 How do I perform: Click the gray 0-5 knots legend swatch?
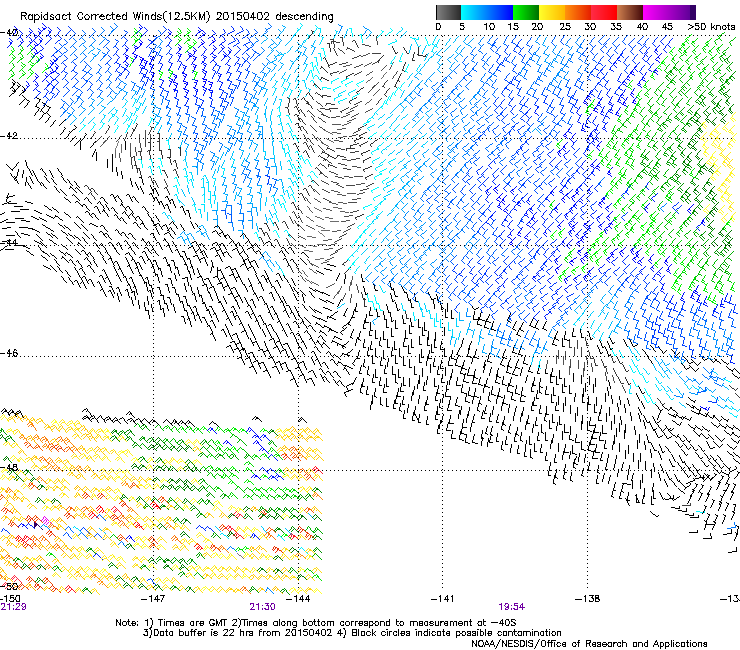[448, 12]
